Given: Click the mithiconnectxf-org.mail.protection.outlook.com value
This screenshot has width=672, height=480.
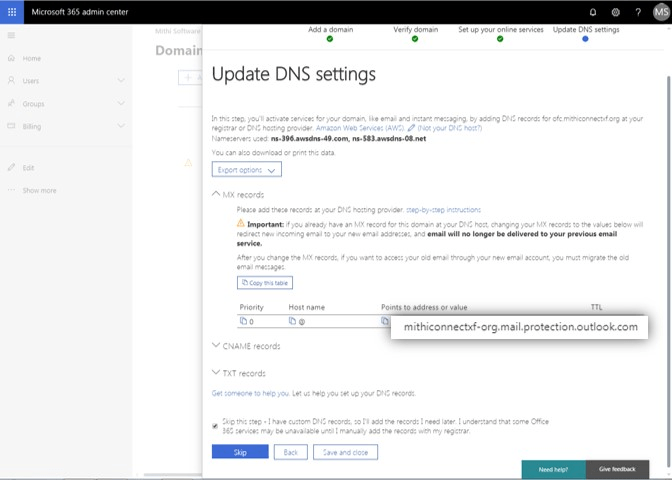Looking at the screenshot, I should 521,327.
